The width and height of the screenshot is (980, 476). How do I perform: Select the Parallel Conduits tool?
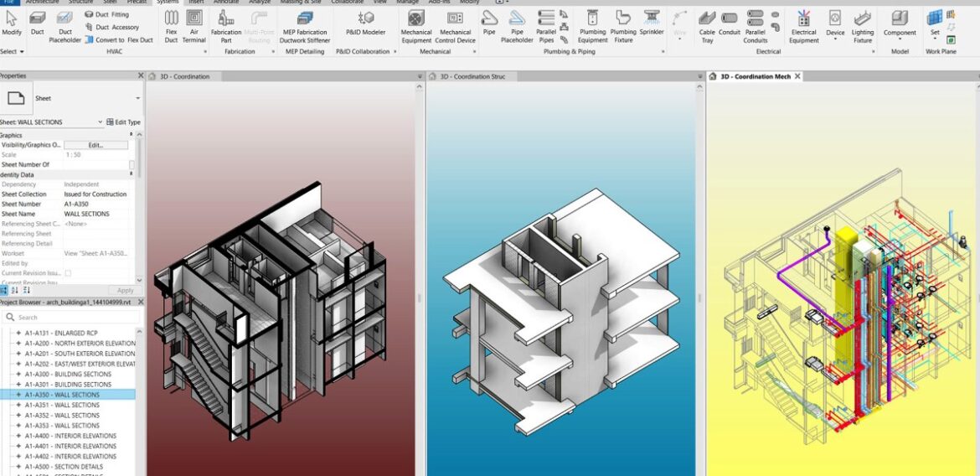(755, 26)
